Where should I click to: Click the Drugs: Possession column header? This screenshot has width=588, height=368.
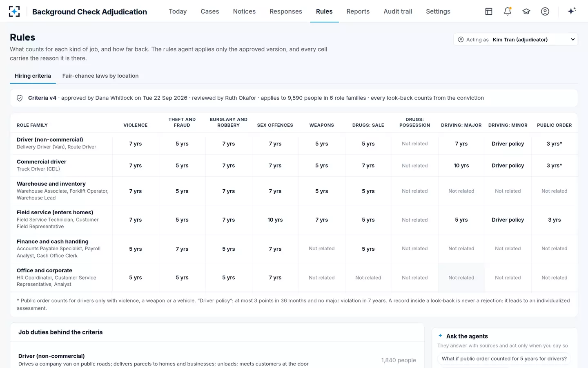415,122
